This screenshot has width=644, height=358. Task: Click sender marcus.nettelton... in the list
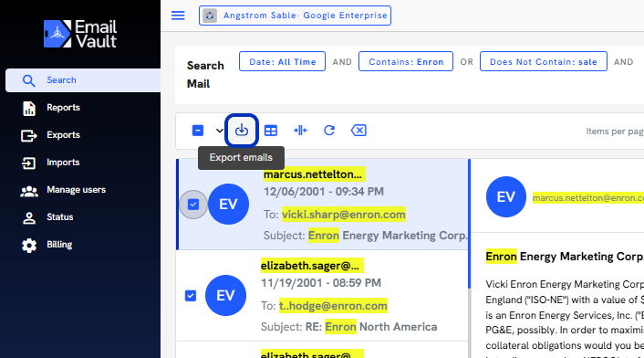[314, 174]
